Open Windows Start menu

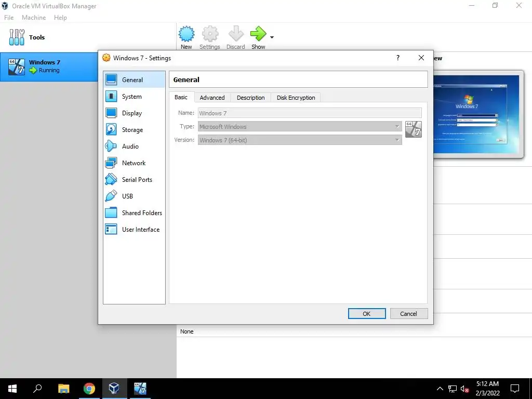tap(12, 389)
